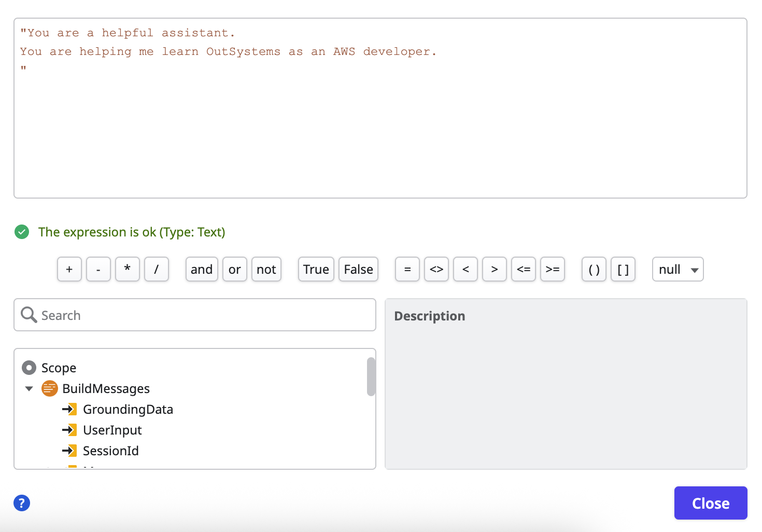Viewport: 762px width, 532px height.
Task: Insert the equals operator
Action: tap(407, 269)
